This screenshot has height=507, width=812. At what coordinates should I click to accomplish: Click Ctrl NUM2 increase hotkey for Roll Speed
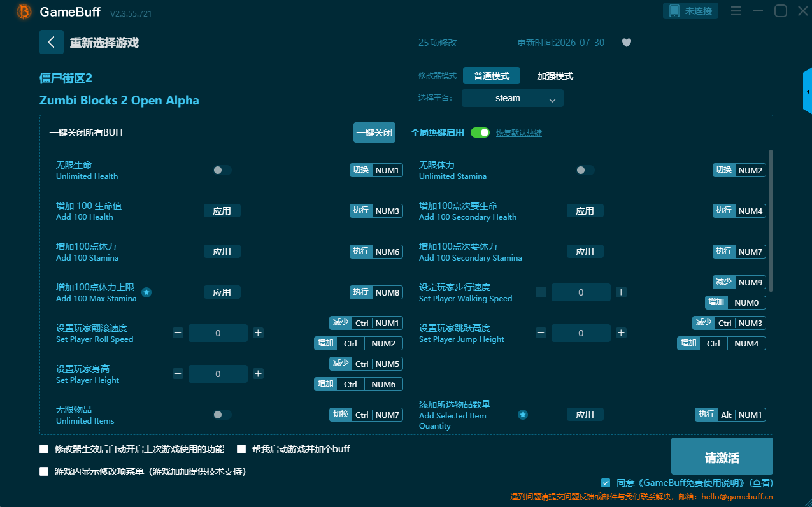pos(359,343)
